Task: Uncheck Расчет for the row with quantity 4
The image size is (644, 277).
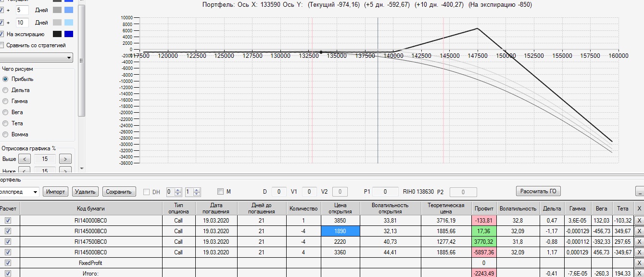Action: pos(8,252)
